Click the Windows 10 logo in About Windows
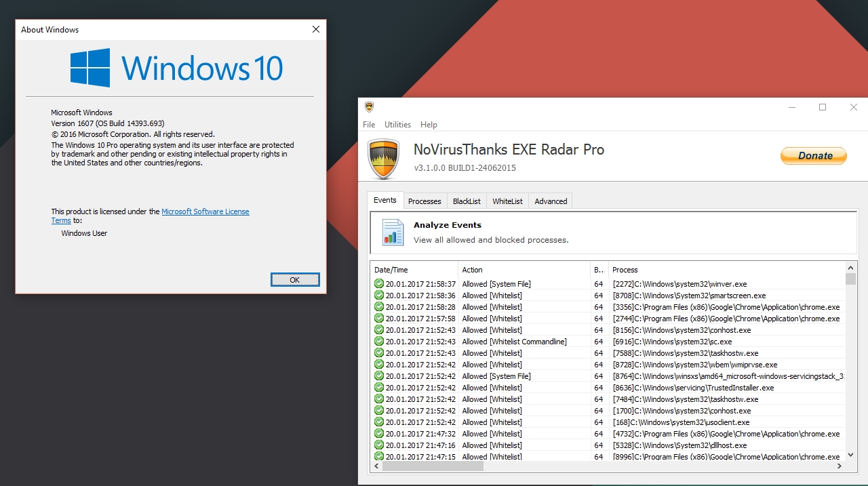The height and width of the screenshot is (486, 868). tap(177, 68)
